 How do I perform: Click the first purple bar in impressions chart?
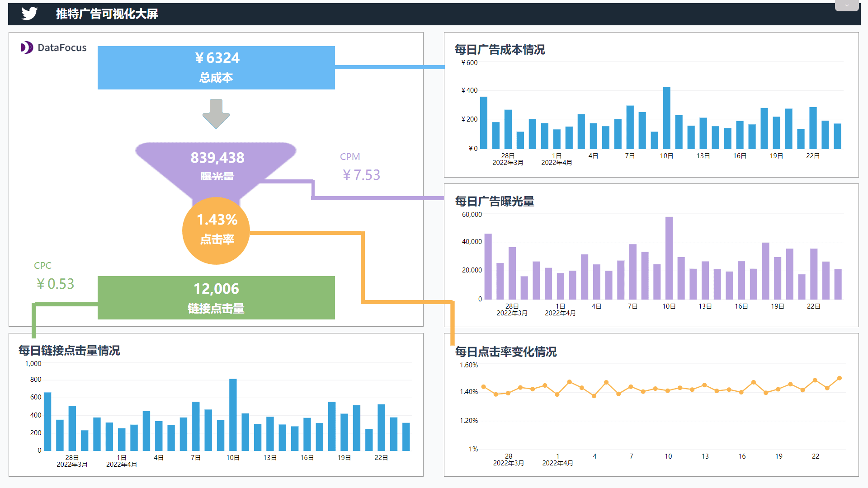coord(488,267)
